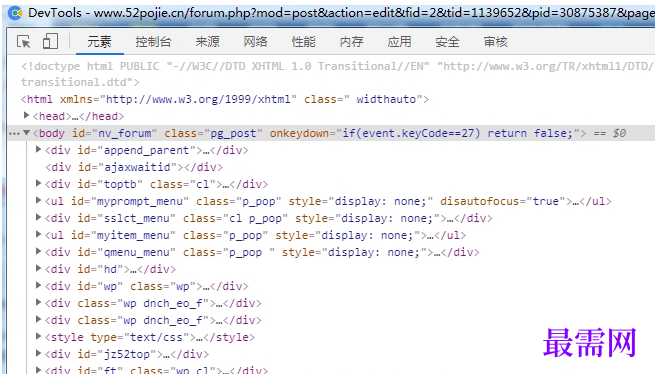Open the 来源 tab
This screenshot has height=374, width=655.
click(207, 42)
